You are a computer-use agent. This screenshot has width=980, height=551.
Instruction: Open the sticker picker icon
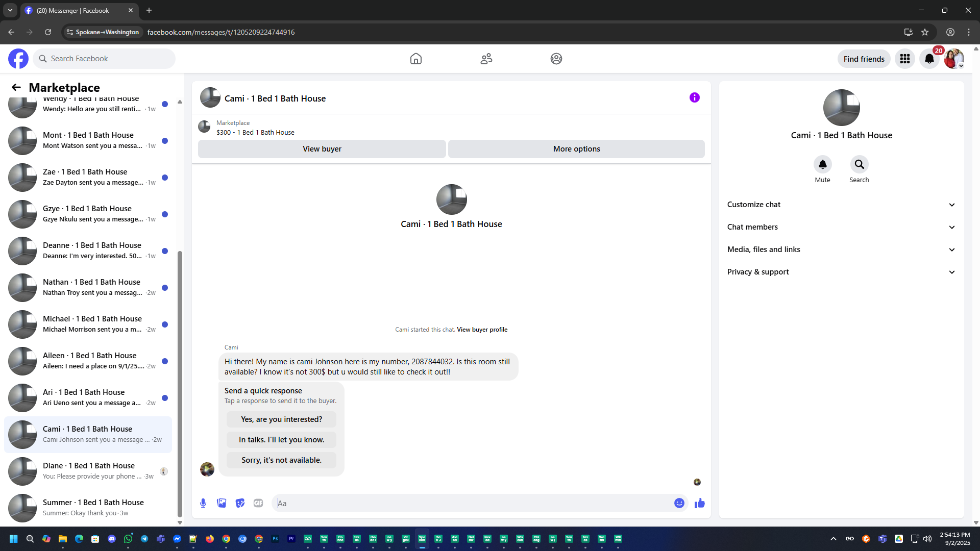(240, 503)
